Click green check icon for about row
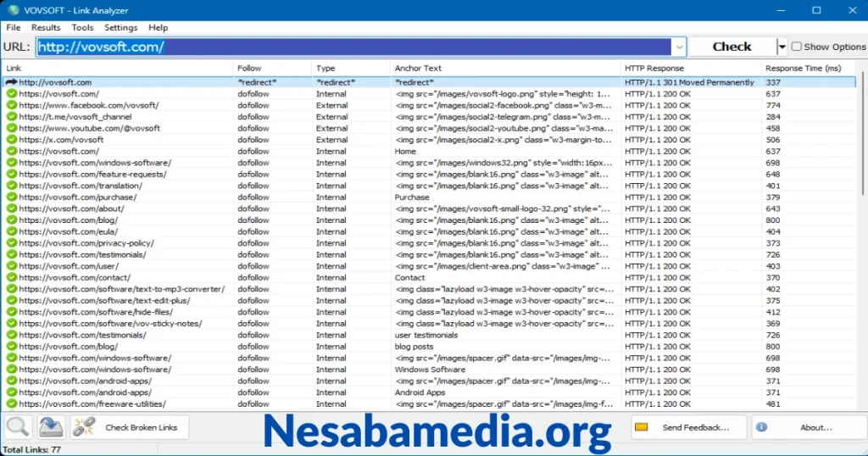 coord(11,209)
